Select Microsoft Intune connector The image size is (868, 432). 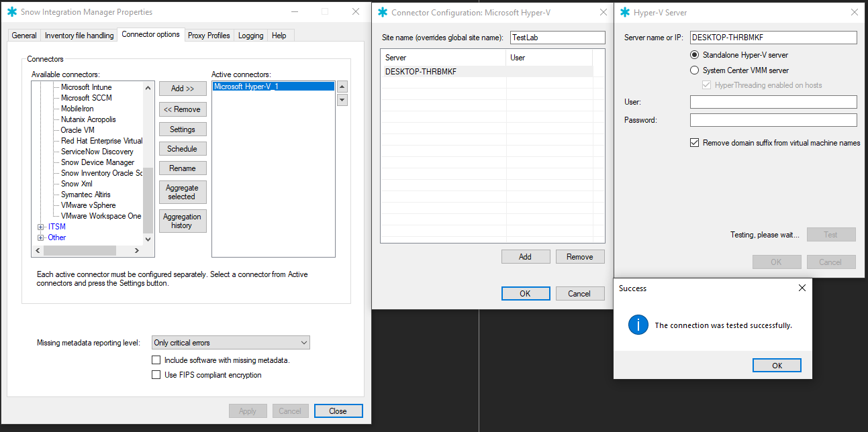point(87,87)
